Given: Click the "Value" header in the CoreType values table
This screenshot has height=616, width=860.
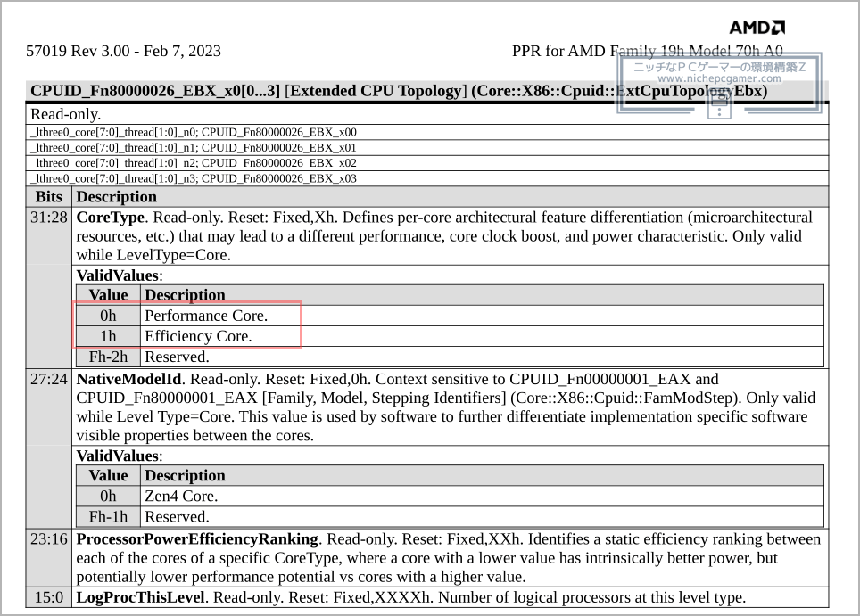Looking at the screenshot, I should (x=108, y=295).
